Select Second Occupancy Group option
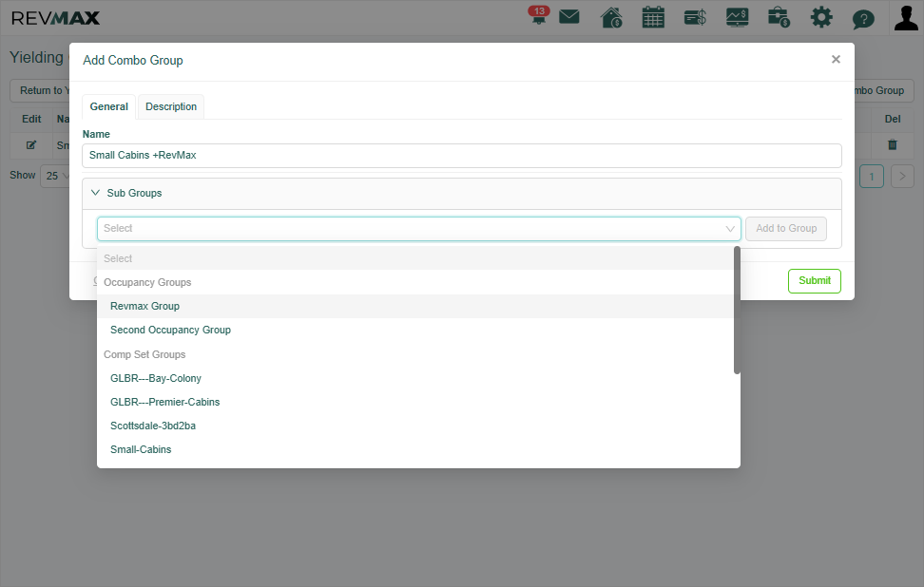Screen dimensions: 924x587 (x=415, y=330)
